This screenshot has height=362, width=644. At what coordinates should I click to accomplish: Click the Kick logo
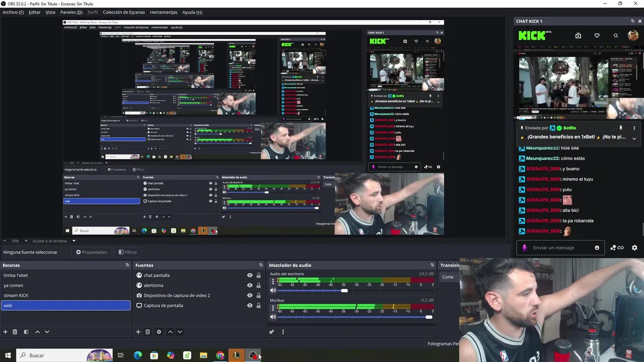[x=532, y=35]
